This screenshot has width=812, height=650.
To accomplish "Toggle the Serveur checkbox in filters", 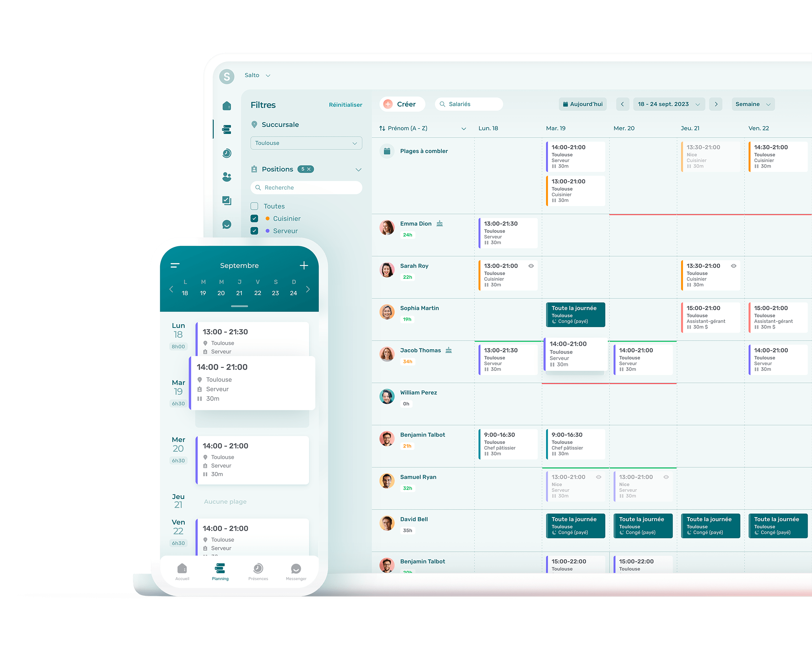I will coord(254,230).
